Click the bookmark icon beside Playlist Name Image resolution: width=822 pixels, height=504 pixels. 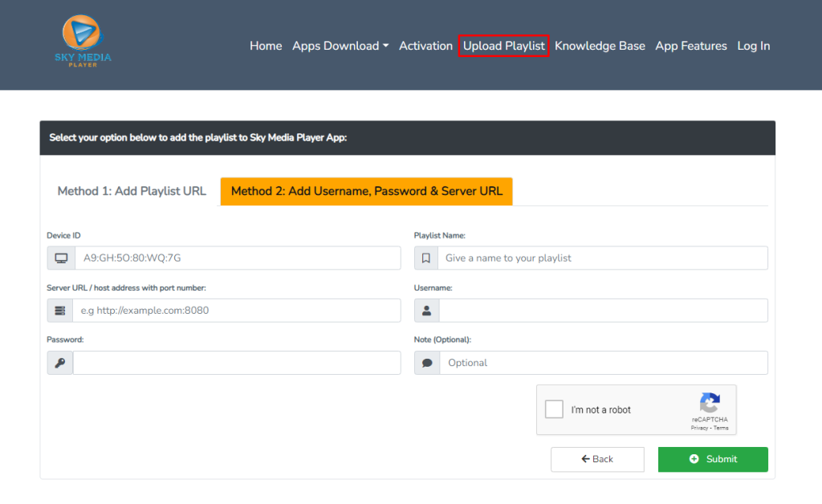(427, 258)
